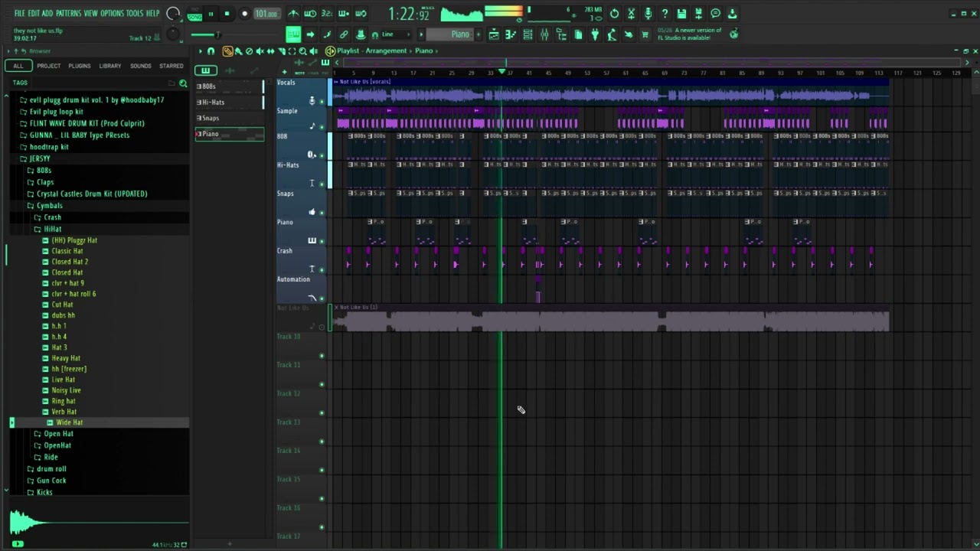Click the stop playback button

[227, 14]
